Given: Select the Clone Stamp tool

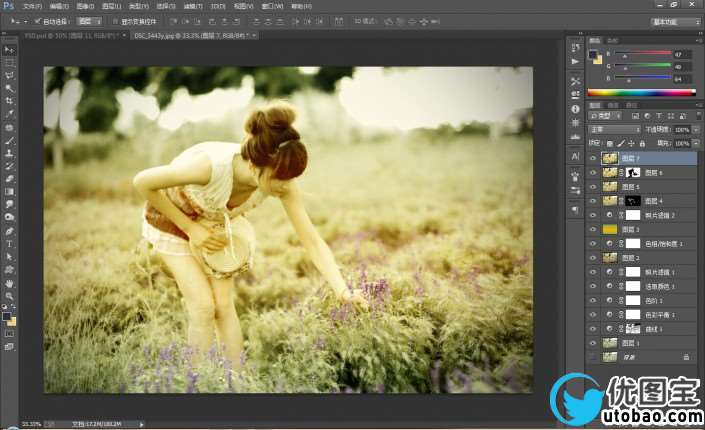Looking at the screenshot, I should [x=9, y=153].
